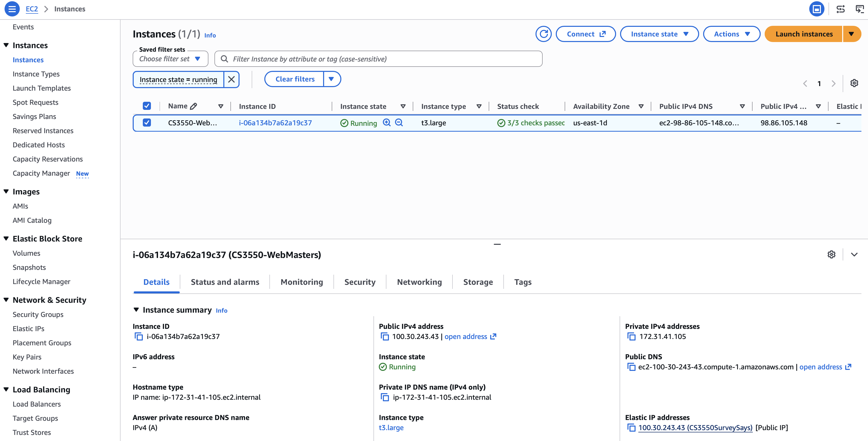Copy the Private IPv4 address
The width and height of the screenshot is (868, 441).
(x=631, y=336)
